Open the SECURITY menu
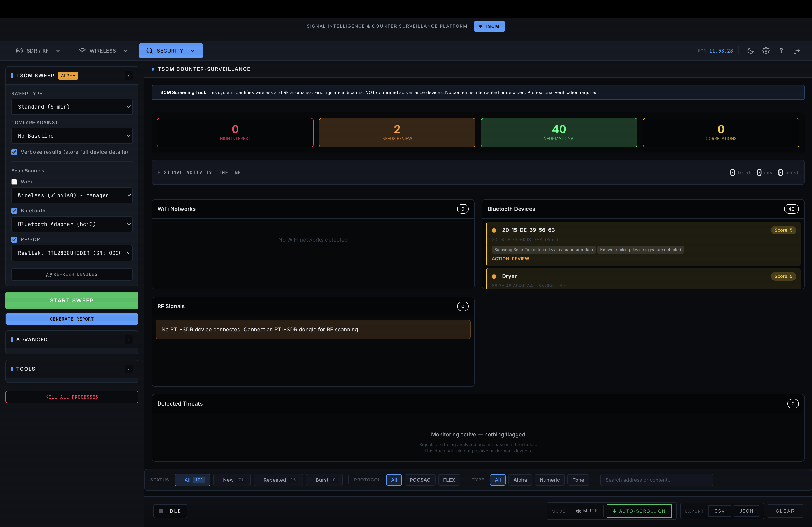Screen dimensions: 812x527 tap(171, 51)
